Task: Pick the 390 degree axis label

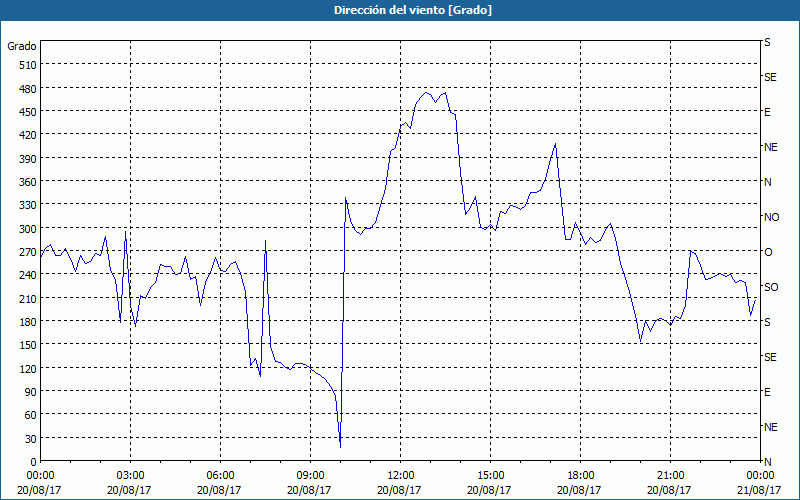Action: pos(28,159)
